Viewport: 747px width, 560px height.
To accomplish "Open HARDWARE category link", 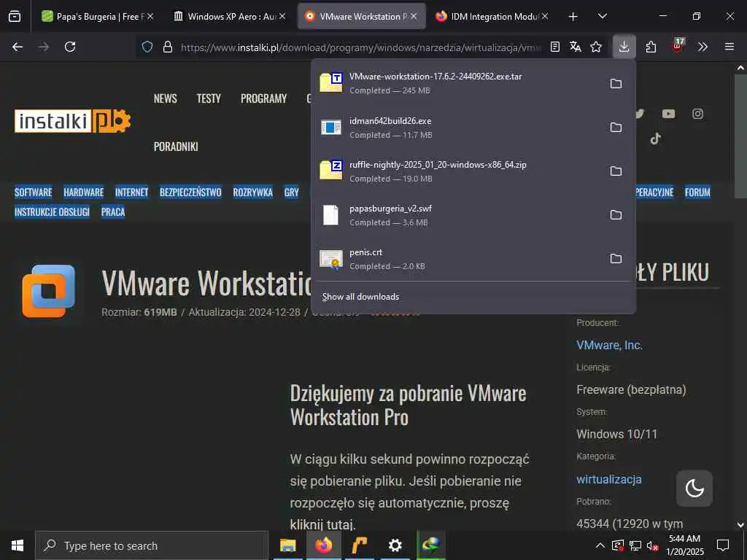I will tap(84, 192).
